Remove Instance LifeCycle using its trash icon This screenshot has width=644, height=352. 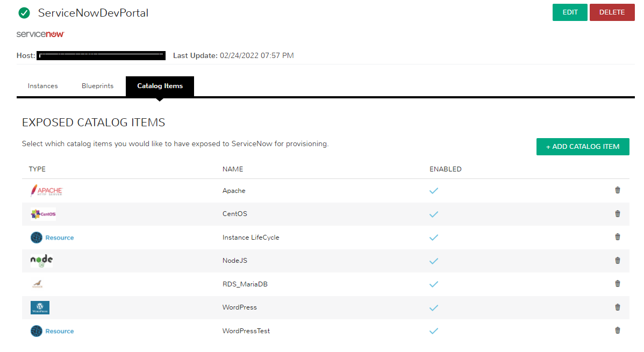tap(617, 237)
